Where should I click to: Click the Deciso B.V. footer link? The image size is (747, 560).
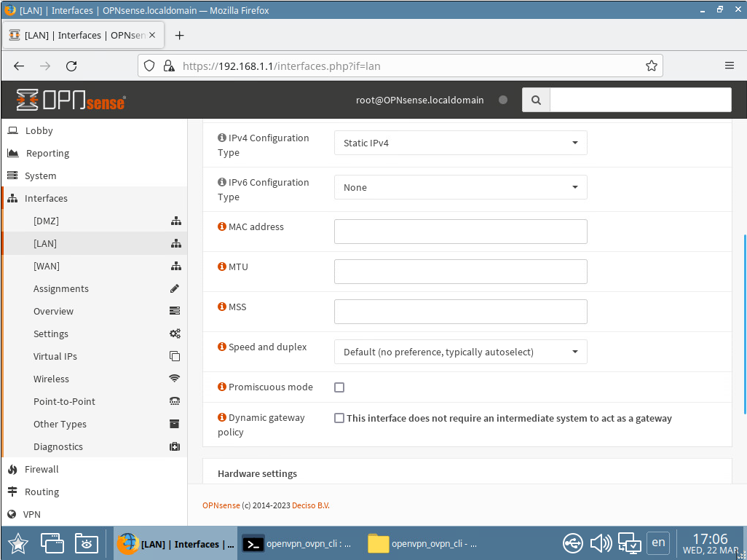[x=310, y=505]
